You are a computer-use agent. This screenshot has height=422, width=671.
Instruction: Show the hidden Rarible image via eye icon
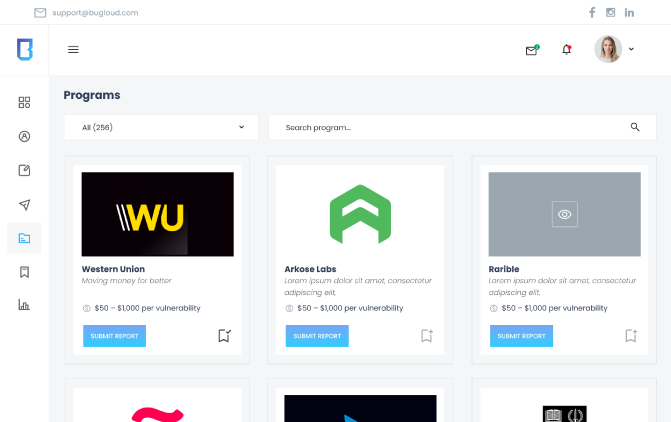tap(564, 214)
